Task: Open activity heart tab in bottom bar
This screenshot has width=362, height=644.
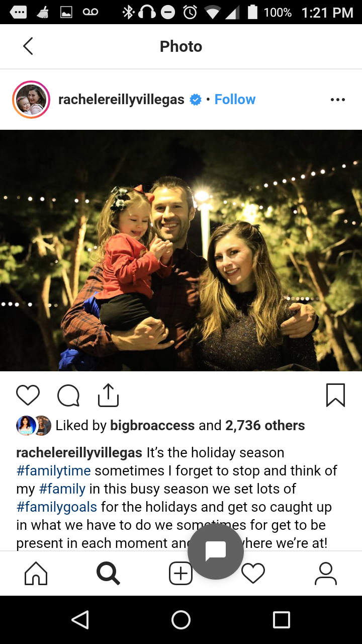Action: pyautogui.click(x=253, y=574)
